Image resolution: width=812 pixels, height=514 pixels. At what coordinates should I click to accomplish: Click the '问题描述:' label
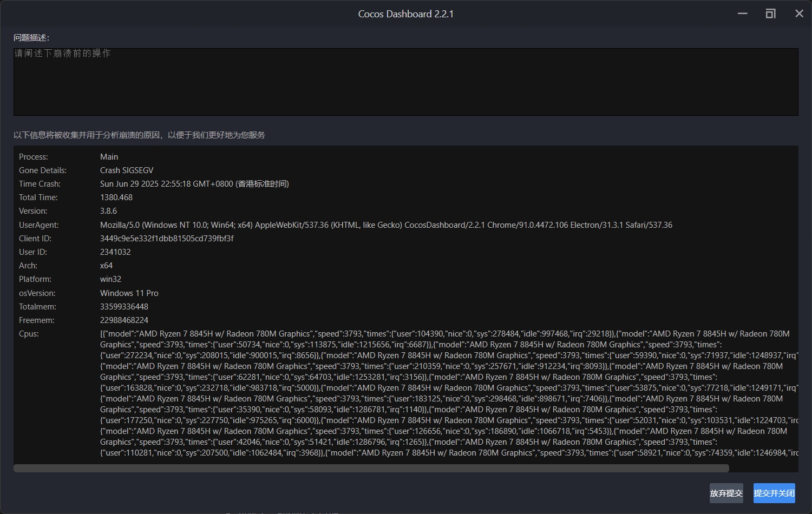click(x=31, y=38)
